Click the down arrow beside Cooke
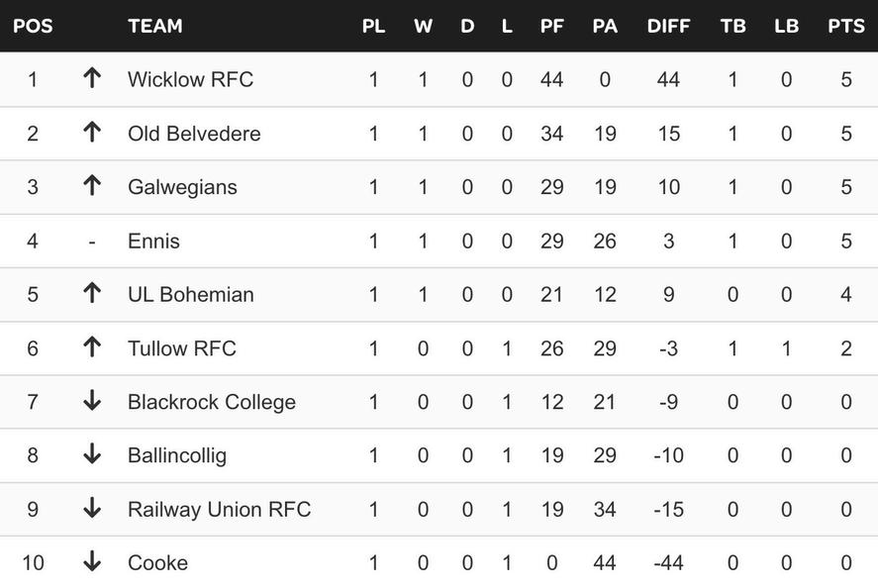 92,562
